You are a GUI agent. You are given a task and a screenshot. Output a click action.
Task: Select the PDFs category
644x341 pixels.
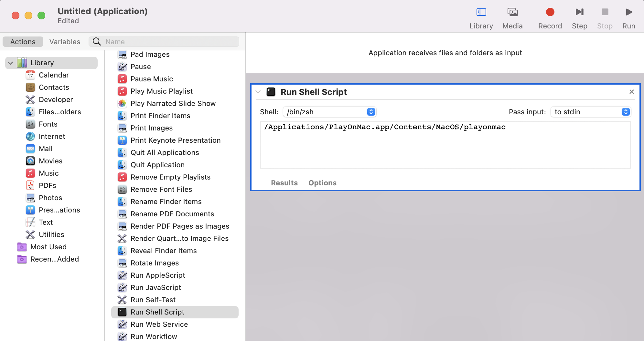pos(41,186)
